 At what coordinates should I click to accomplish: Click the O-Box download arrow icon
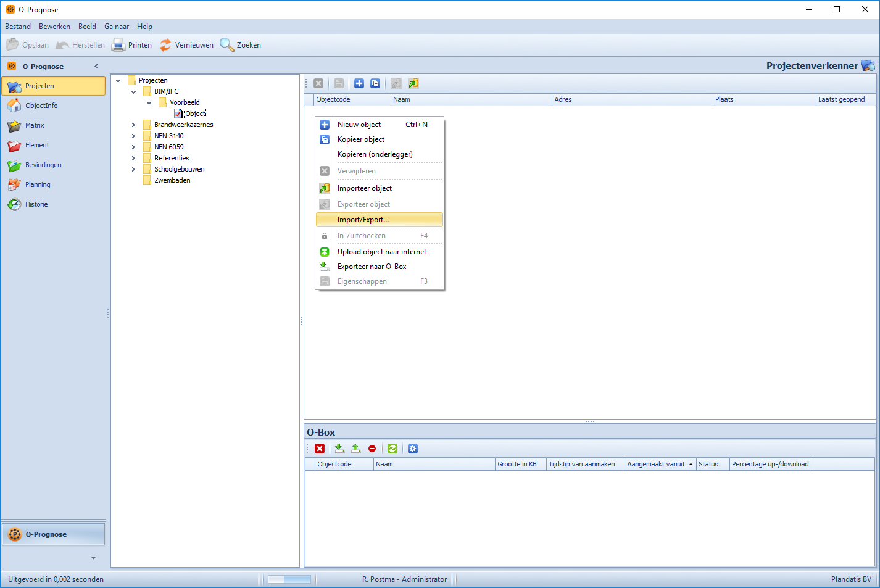click(x=339, y=449)
